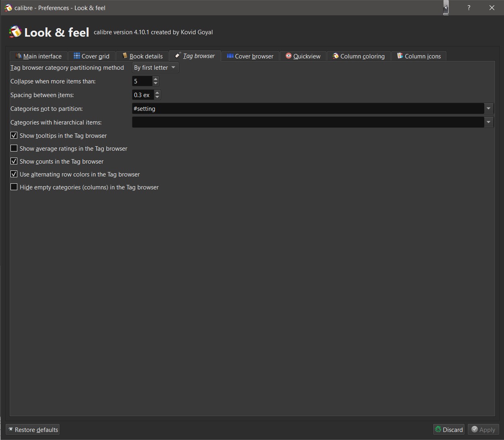Click the Spacing between items label
The width and height of the screenshot is (504, 440).
click(x=42, y=95)
